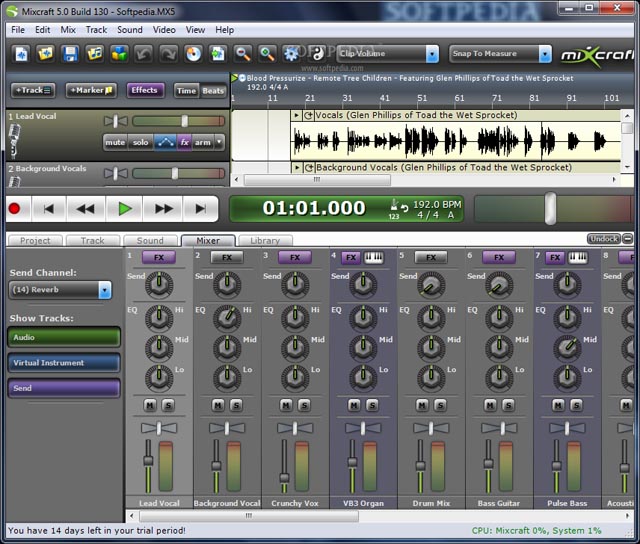Collapse the mixer panel with the minus icon
This screenshot has width=640, height=544.
click(x=628, y=239)
